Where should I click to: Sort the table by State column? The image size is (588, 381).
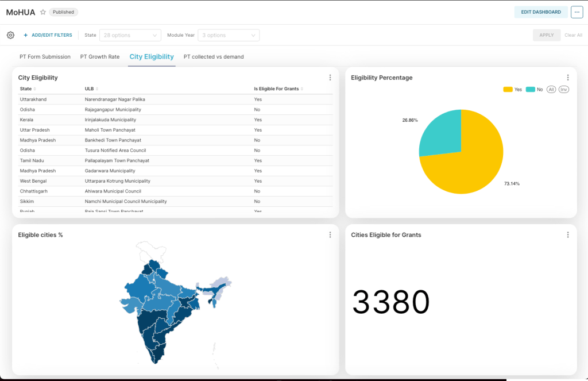28,89
